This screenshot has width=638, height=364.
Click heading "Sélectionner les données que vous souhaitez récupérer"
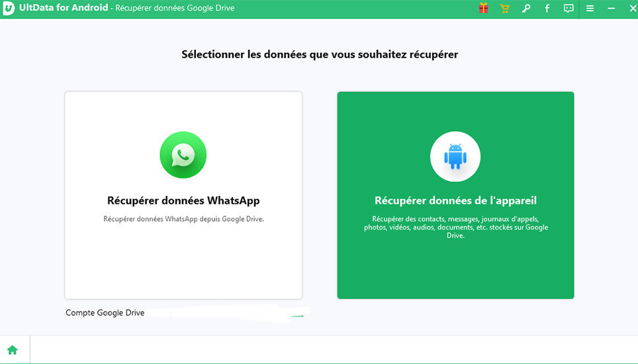point(320,54)
